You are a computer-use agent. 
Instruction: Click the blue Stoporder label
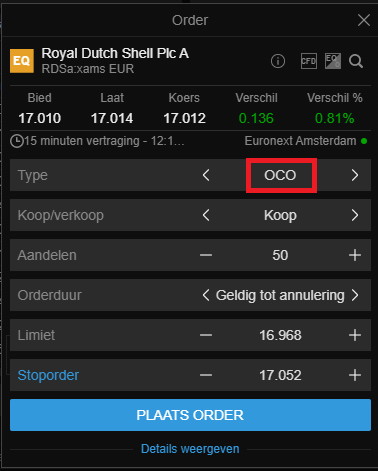(x=48, y=375)
